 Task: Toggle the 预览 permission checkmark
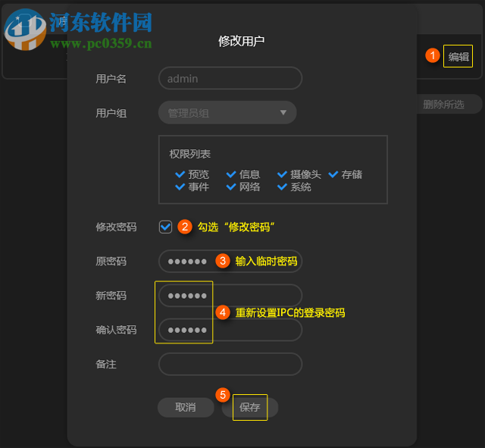click(x=180, y=174)
